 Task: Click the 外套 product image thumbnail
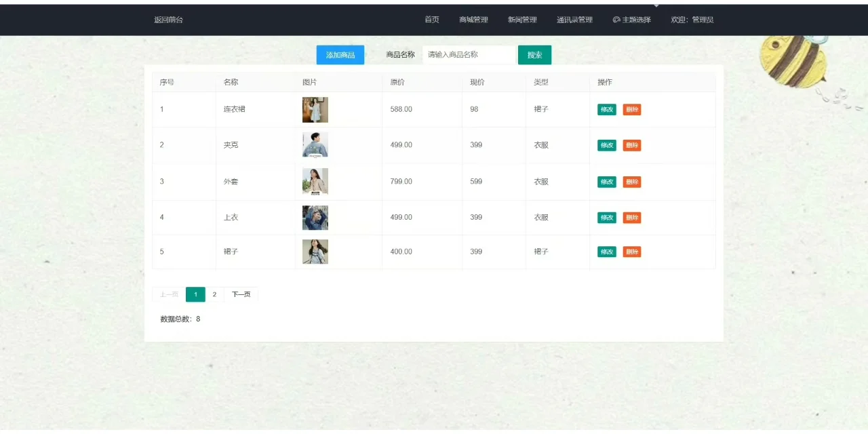tap(315, 181)
